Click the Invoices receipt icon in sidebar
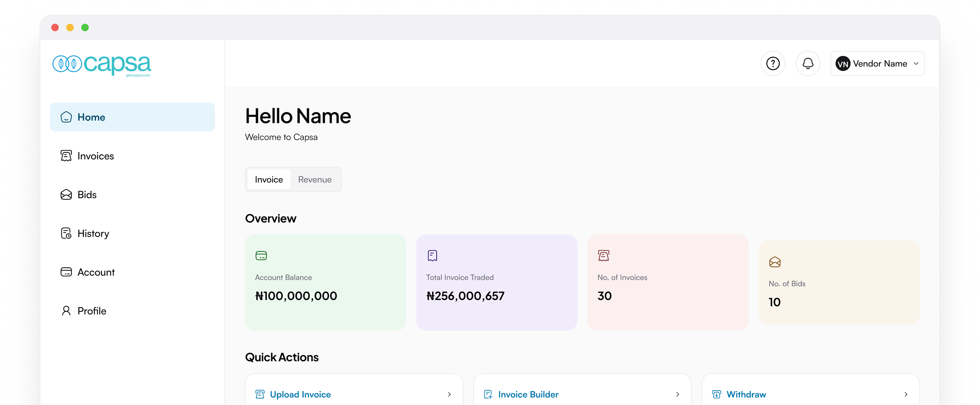The image size is (980, 405). coord(66,156)
